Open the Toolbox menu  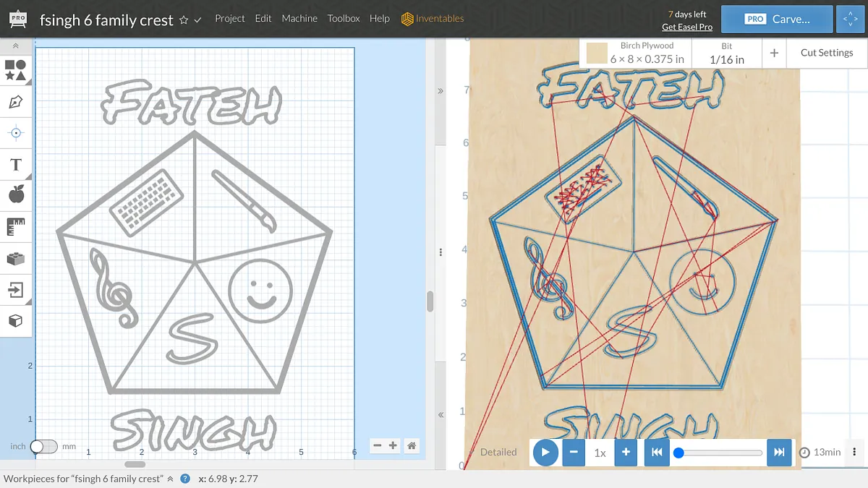tap(344, 18)
